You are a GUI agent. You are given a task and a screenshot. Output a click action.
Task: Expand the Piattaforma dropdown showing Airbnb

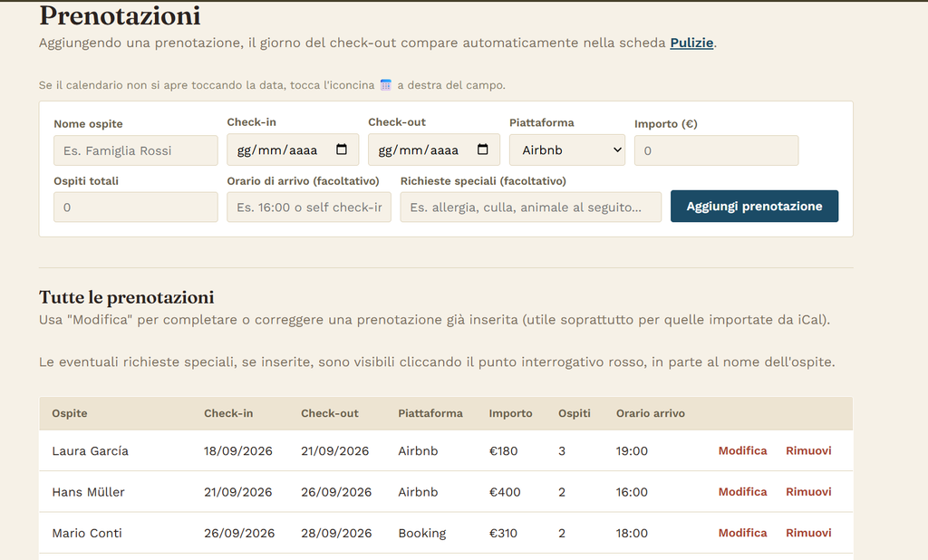click(x=567, y=150)
